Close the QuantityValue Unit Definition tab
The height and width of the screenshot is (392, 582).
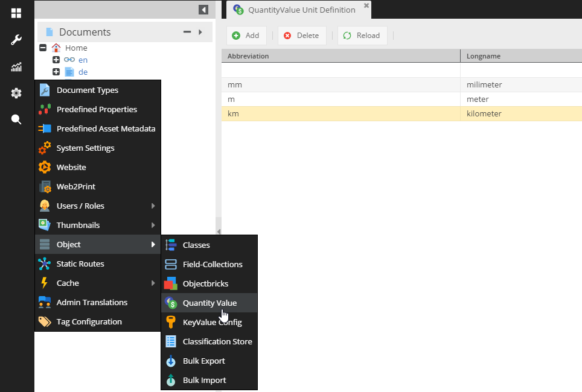point(366,6)
